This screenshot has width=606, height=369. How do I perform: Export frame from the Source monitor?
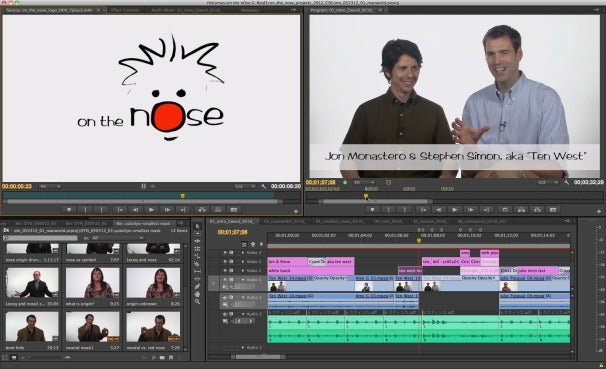pos(234,209)
